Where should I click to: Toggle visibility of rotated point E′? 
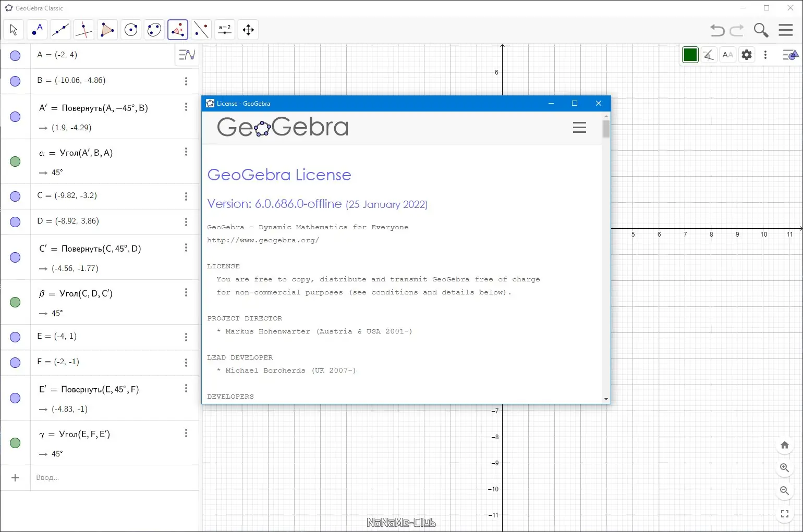click(x=15, y=398)
